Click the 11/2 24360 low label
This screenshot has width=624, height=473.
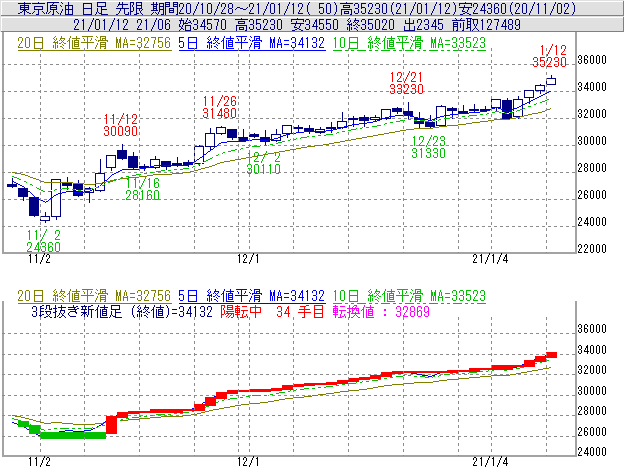pos(44,241)
